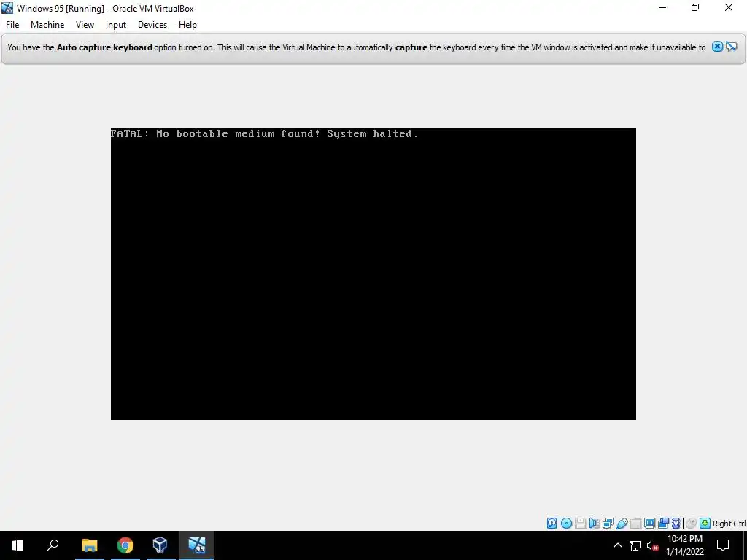
Task: Launch Google Chrome from the taskbar
Action: click(125, 545)
